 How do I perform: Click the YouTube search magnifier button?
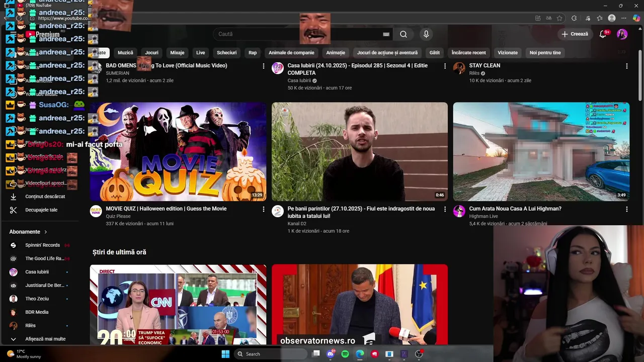(x=404, y=34)
